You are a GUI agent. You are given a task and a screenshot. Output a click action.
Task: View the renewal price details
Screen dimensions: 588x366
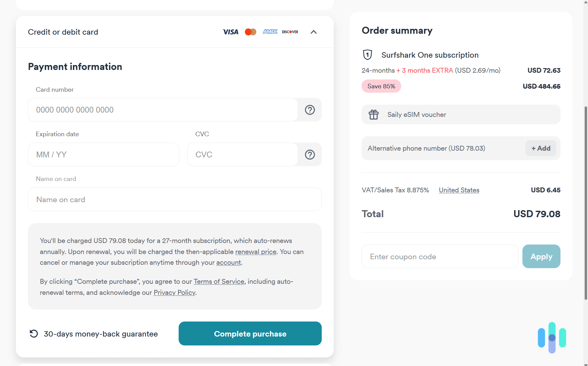256,252
